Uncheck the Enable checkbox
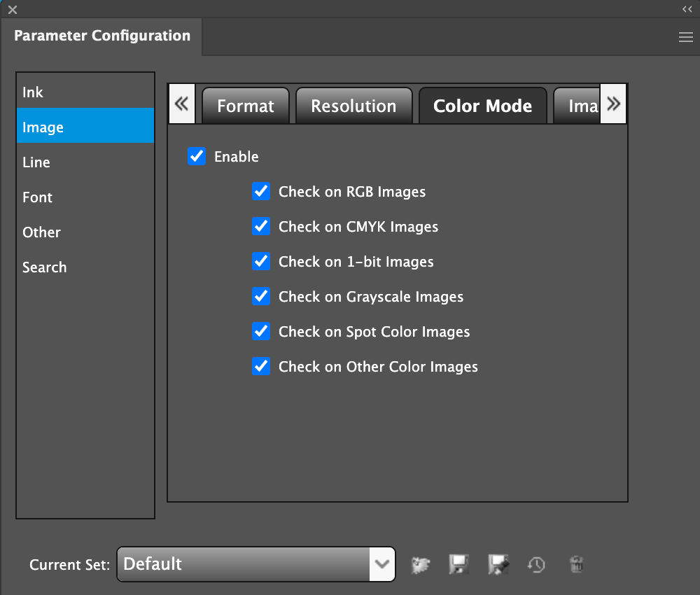Screen dimensions: 700x595 click(197, 156)
